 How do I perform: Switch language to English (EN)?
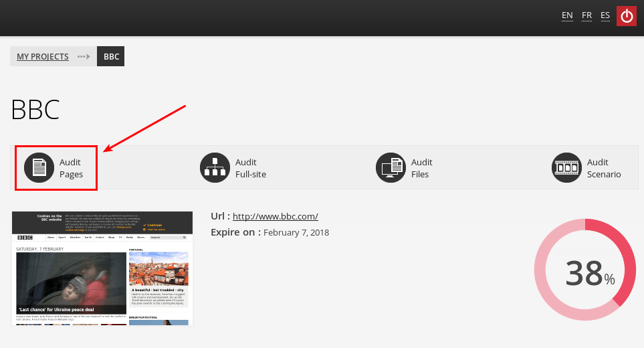coord(567,15)
